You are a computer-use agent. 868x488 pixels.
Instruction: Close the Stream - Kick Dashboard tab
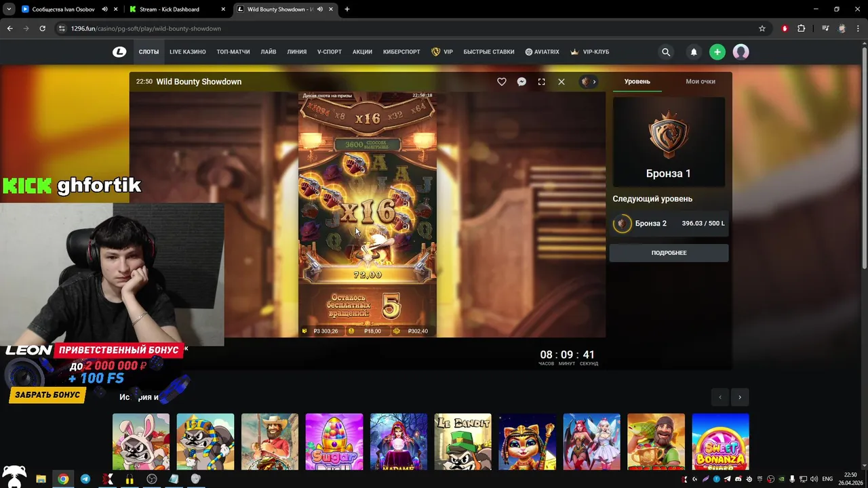pos(223,9)
